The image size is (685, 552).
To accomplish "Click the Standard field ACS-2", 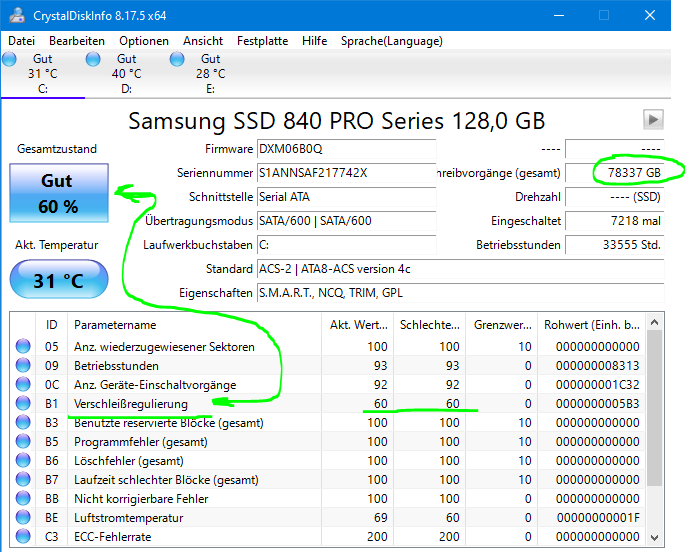I will [460, 269].
